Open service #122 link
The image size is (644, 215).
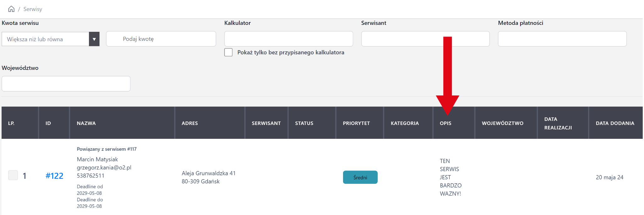(54, 176)
